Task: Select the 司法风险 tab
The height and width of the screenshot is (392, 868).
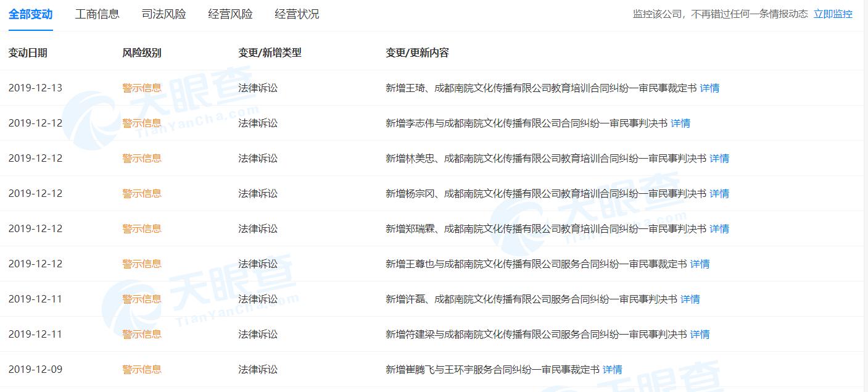Action: 164,14
